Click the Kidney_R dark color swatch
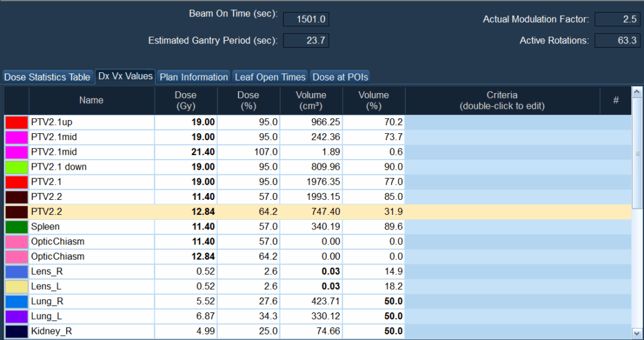 [16, 331]
